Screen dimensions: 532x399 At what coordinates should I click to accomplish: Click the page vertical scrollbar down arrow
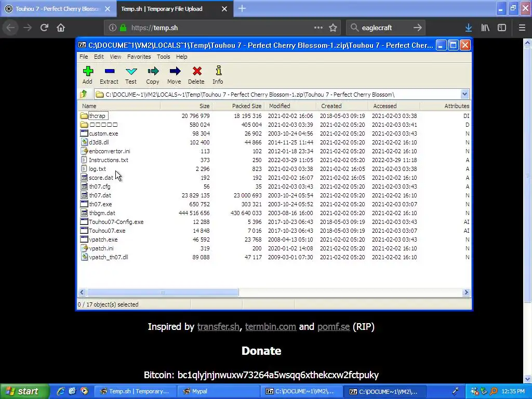pos(527,379)
